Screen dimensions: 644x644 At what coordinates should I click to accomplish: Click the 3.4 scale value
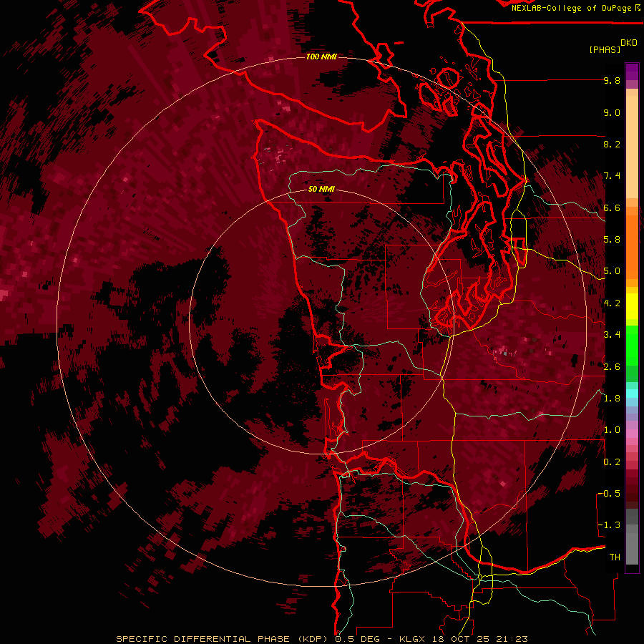[x=612, y=335]
